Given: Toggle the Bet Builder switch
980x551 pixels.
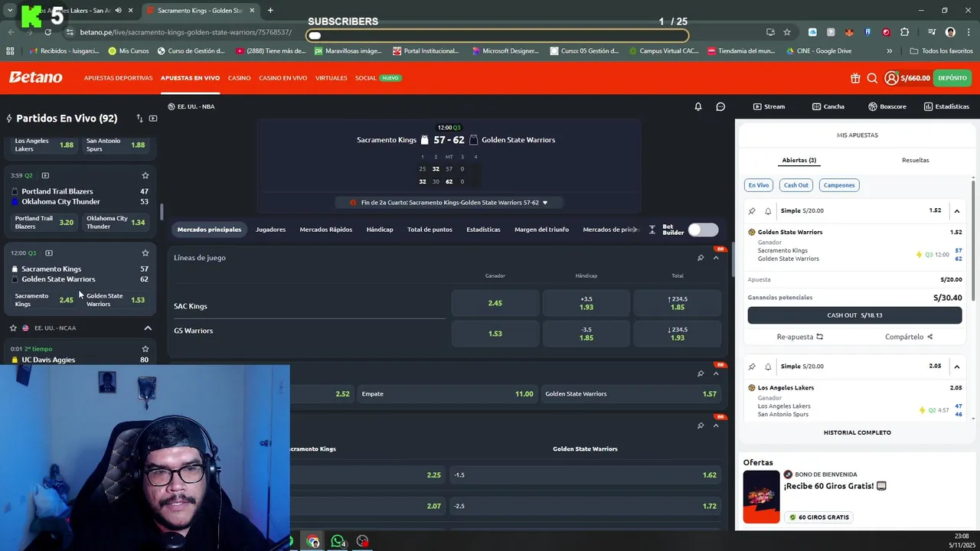Looking at the screenshot, I should (703, 230).
